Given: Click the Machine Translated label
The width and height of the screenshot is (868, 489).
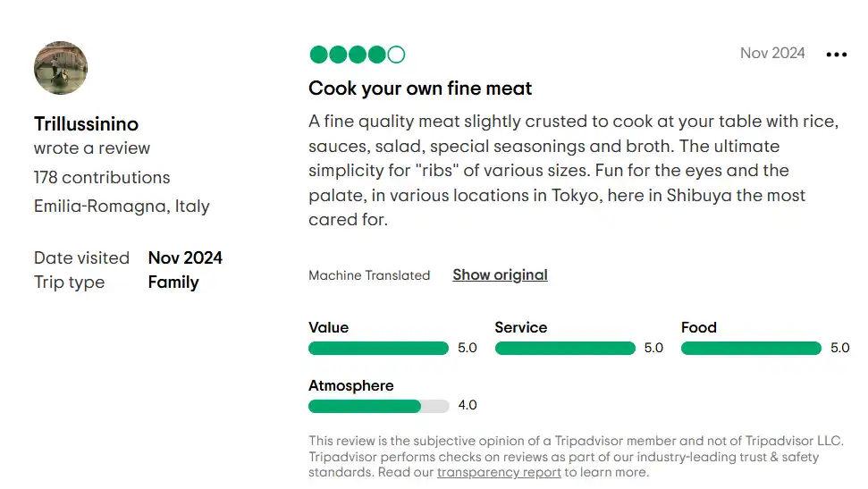Looking at the screenshot, I should (x=369, y=275).
